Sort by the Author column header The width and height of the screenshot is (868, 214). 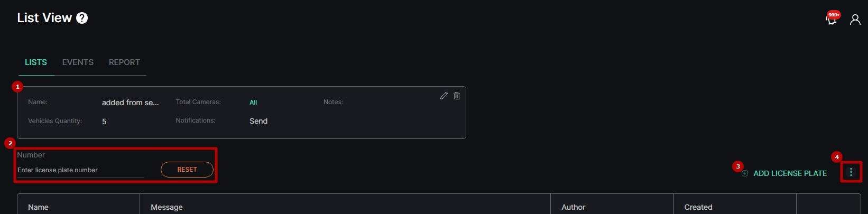[x=574, y=207]
